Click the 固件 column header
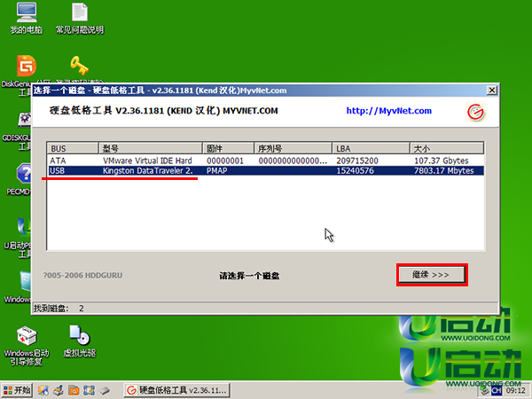Viewport: 532px width, 399px height. (x=228, y=148)
